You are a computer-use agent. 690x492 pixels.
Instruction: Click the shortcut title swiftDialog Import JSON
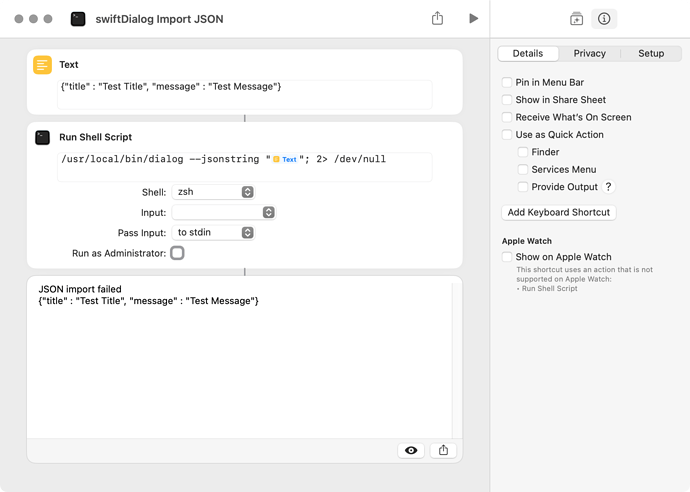point(159,19)
